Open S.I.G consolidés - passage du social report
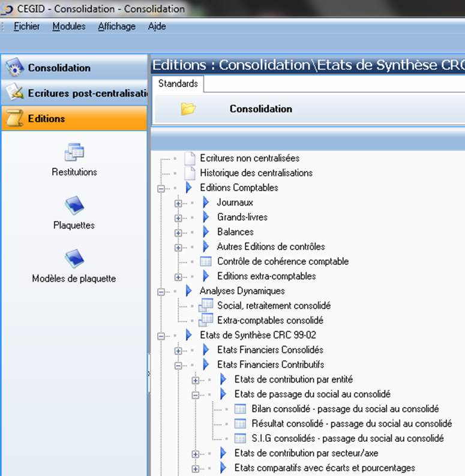 point(347,438)
